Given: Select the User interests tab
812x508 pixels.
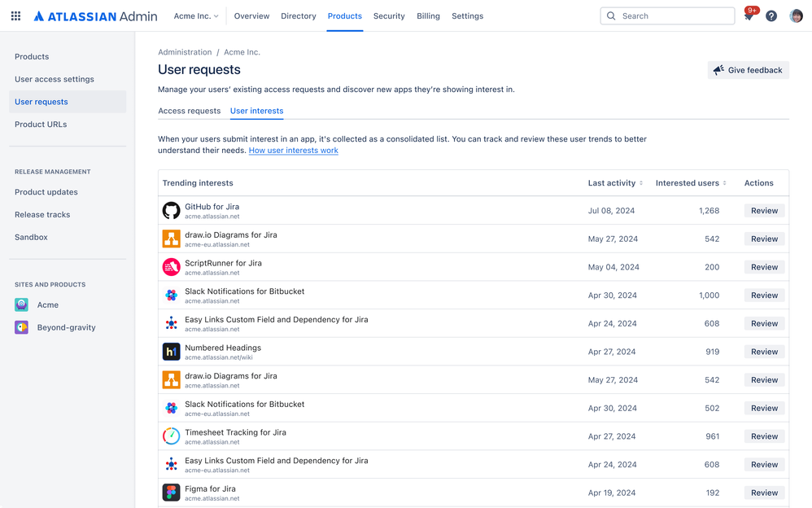Looking at the screenshot, I should point(257,111).
